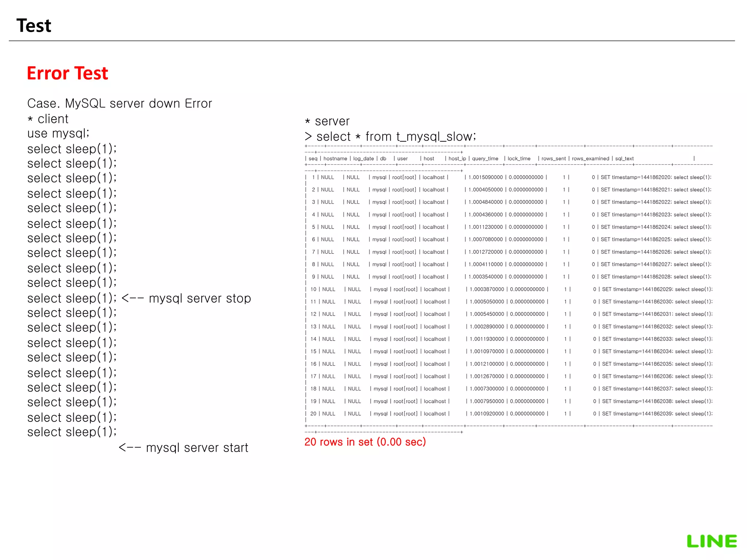
Task: Click the "seq" column header
Action: click(x=313, y=159)
